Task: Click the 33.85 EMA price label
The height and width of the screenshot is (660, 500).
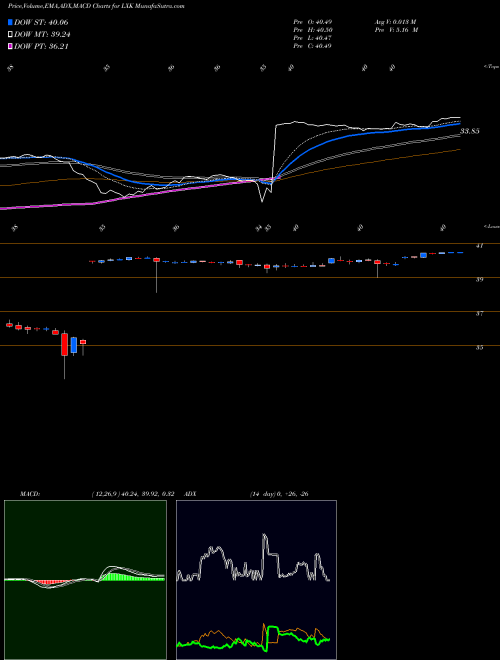Action: click(x=470, y=131)
